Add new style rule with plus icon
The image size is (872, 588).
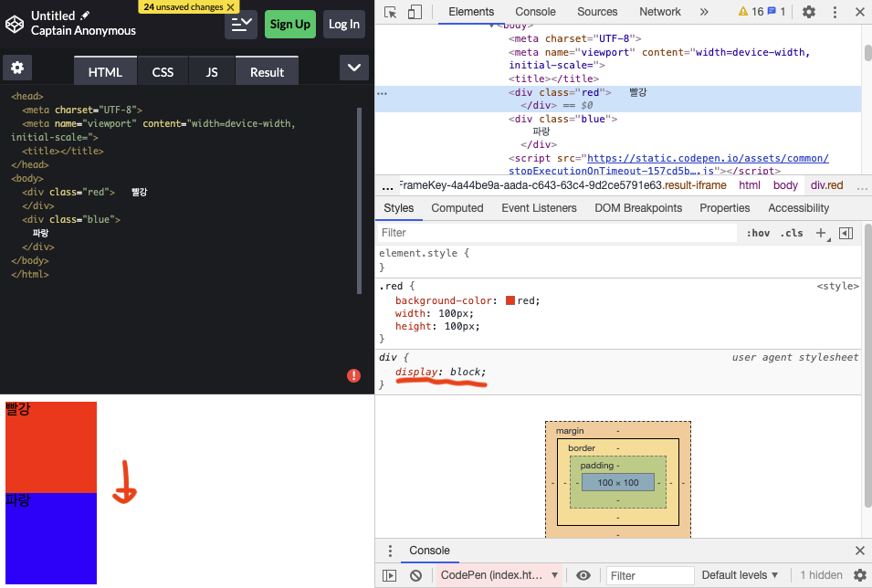coord(821,233)
